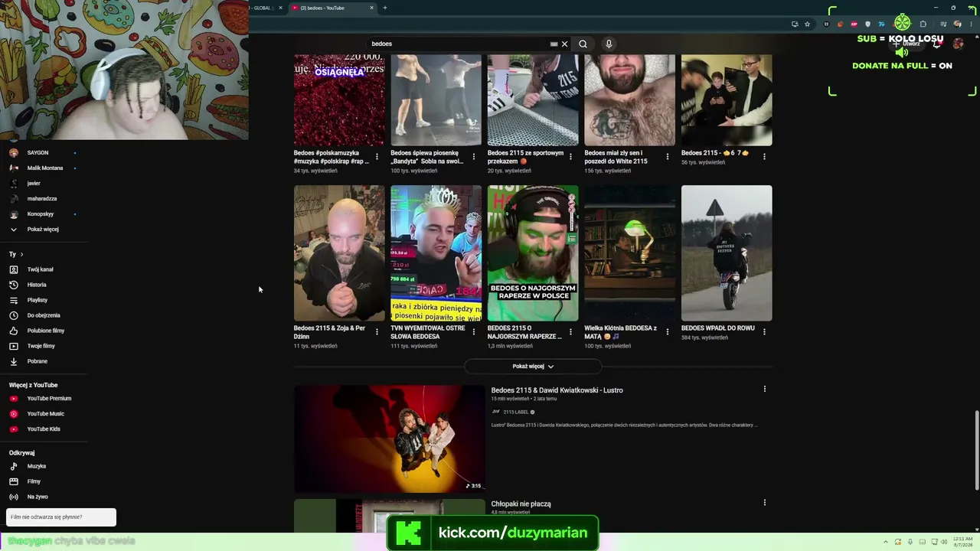The width and height of the screenshot is (980, 551).
Task: Open options for Bedoes miał zły sen short
Action: [667, 156]
